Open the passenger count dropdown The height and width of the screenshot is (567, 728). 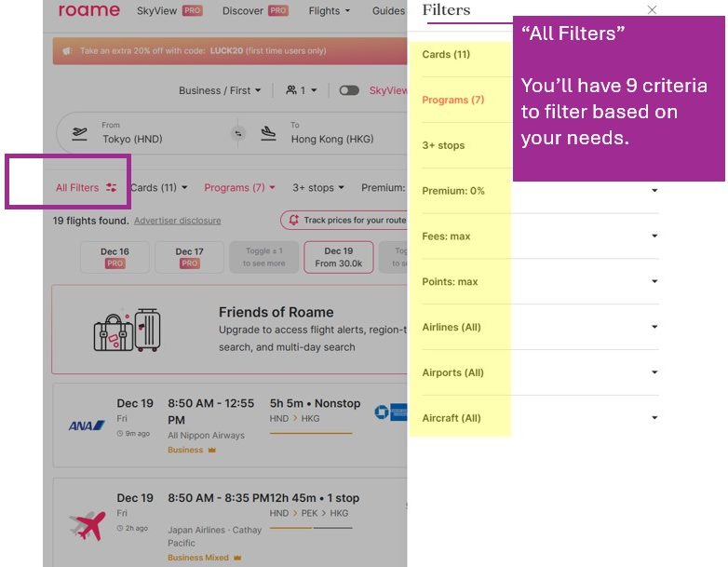(302, 90)
